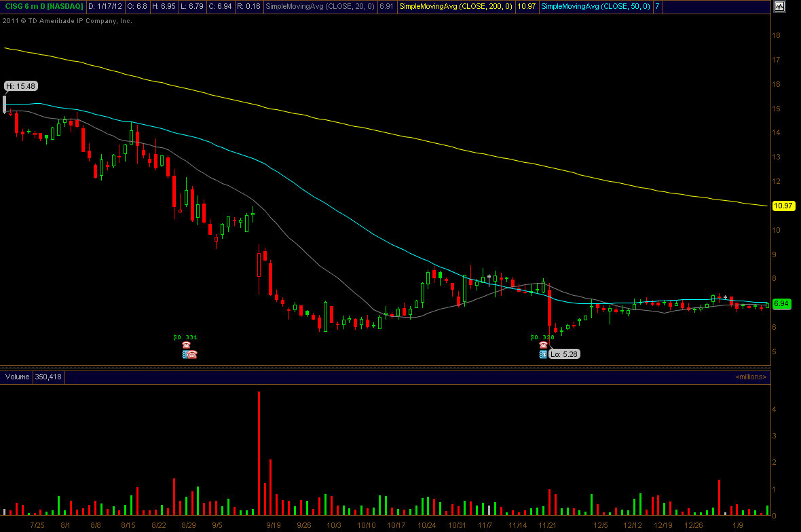Click the earnings phone icon under $0.331
Image resolution: width=801 pixels, height=532 pixels.
tap(186, 345)
